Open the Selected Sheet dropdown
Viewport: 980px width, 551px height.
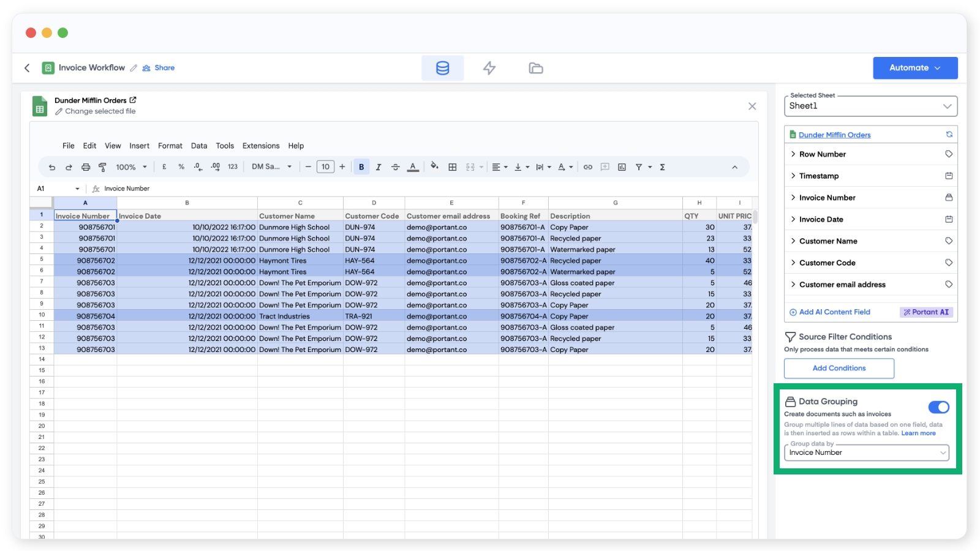(870, 106)
